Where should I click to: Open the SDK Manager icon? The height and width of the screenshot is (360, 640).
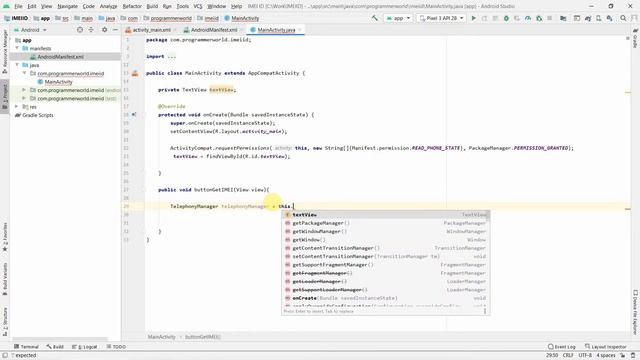(609, 18)
